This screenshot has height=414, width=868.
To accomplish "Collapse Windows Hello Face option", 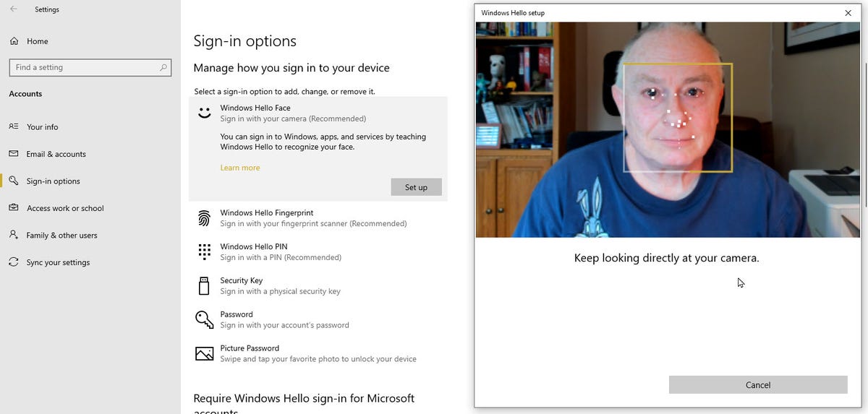I will tap(318, 113).
